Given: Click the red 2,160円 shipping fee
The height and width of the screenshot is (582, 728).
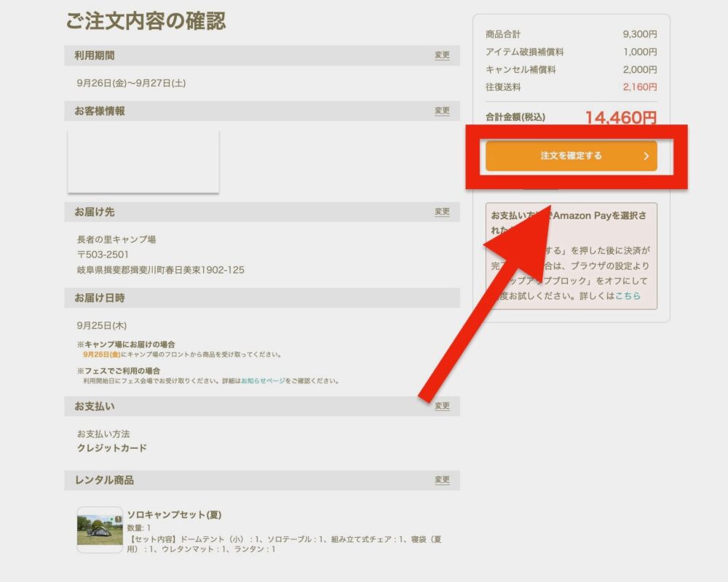Looking at the screenshot, I should point(639,87).
